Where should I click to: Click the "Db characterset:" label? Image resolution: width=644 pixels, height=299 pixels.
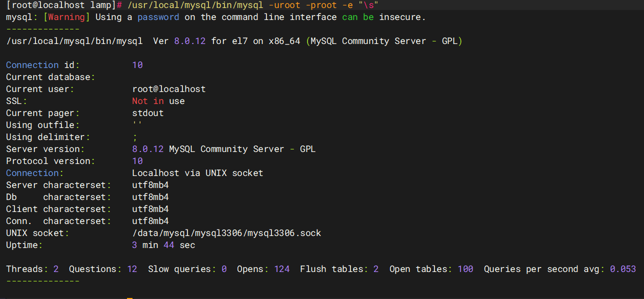coord(58,197)
